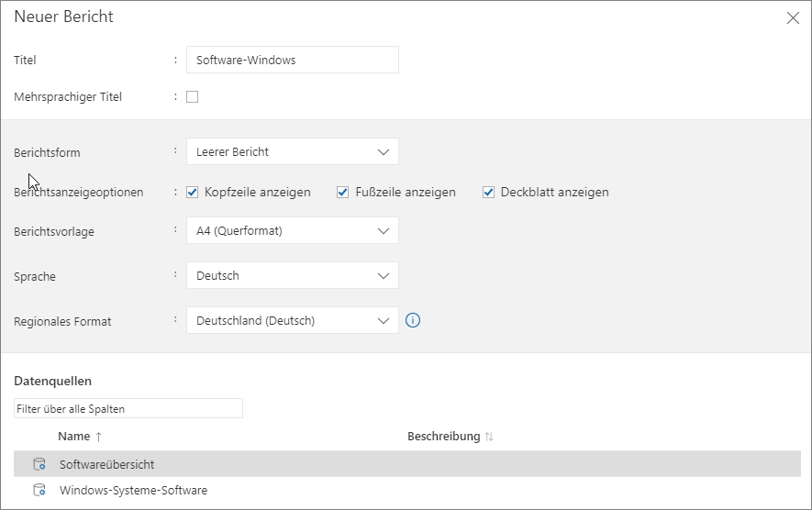Click the Beschreibung column sort icon
Image resolution: width=812 pixels, height=510 pixels.
489,437
